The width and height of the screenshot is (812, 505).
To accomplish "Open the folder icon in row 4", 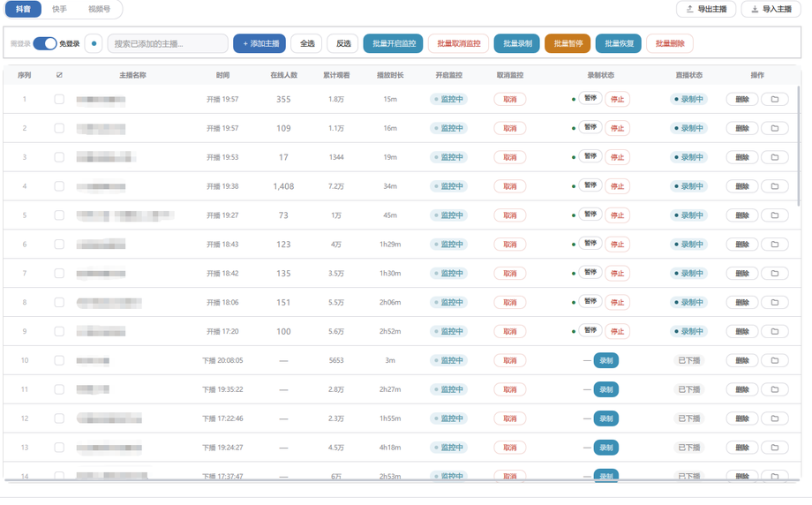I will 775,186.
